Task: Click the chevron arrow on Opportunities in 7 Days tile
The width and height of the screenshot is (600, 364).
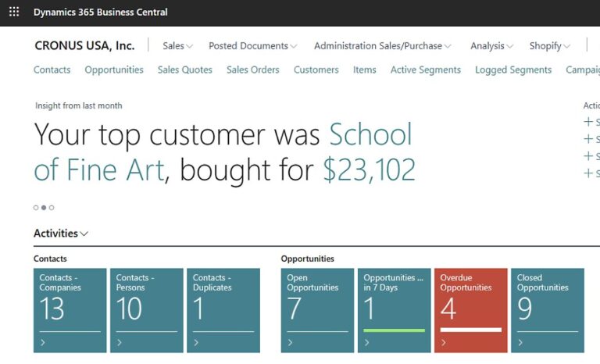Action: 366,343
